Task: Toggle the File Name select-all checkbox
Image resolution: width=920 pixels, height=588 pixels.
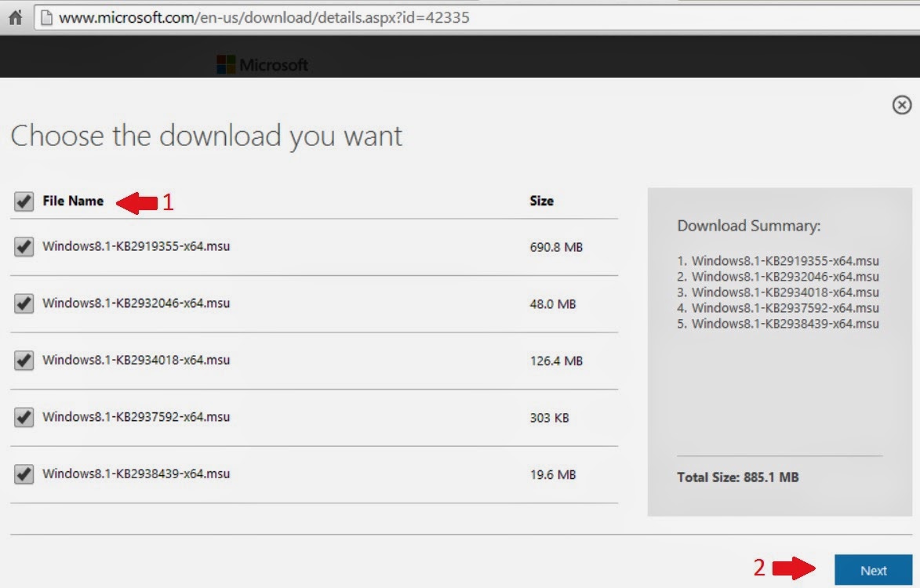Action: (24, 201)
